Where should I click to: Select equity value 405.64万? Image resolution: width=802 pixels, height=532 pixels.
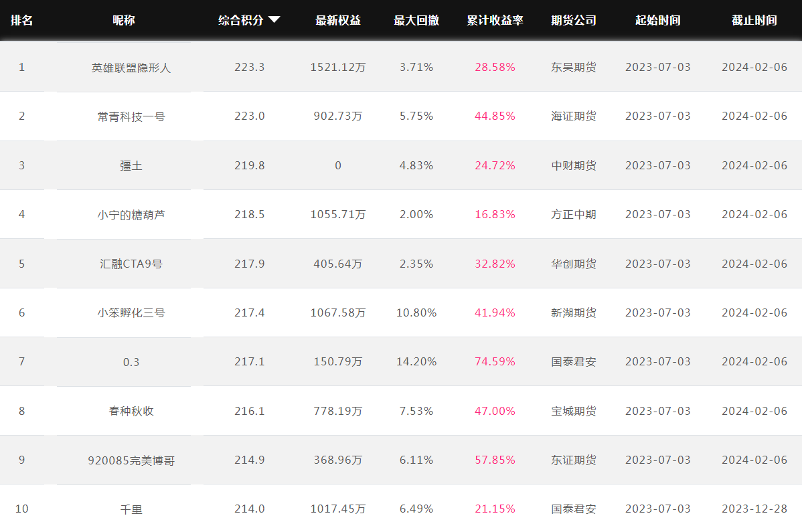tap(338, 264)
